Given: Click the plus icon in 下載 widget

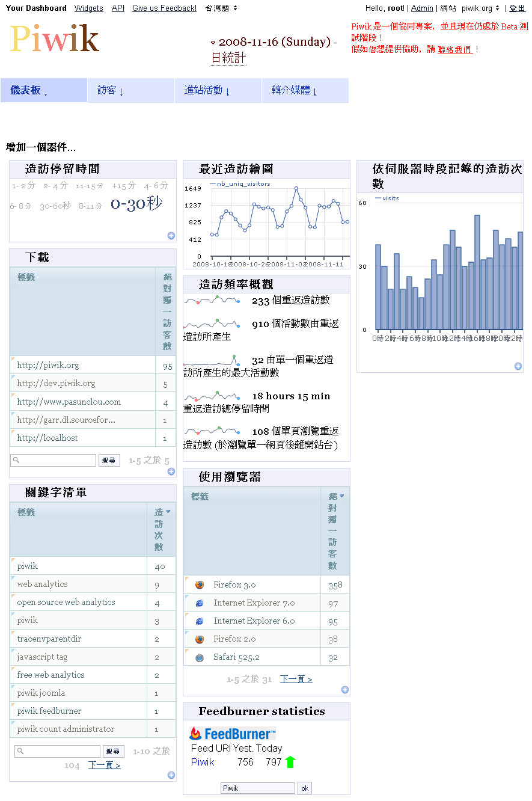Looking at the screenshot, I should (171, 471).
